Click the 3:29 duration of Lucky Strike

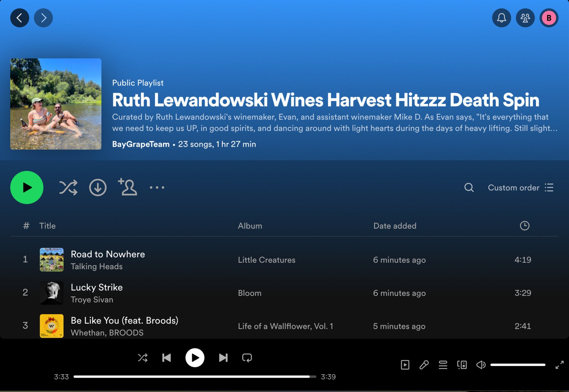(x=523, y=293)
